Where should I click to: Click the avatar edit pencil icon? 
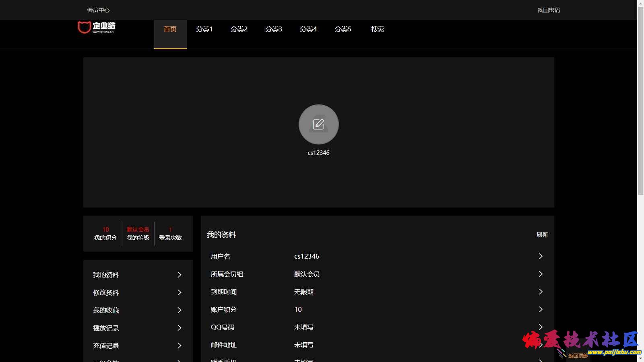318,124
